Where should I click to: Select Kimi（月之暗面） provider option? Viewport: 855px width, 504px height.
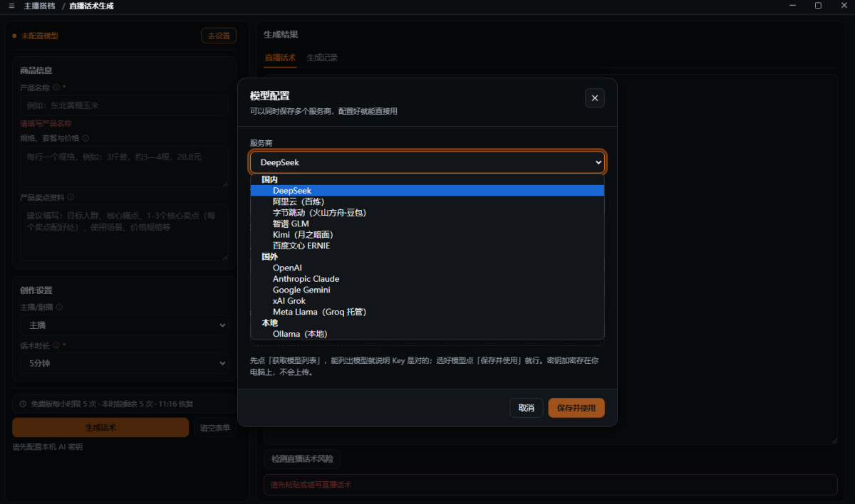click(x=427, y=235)
